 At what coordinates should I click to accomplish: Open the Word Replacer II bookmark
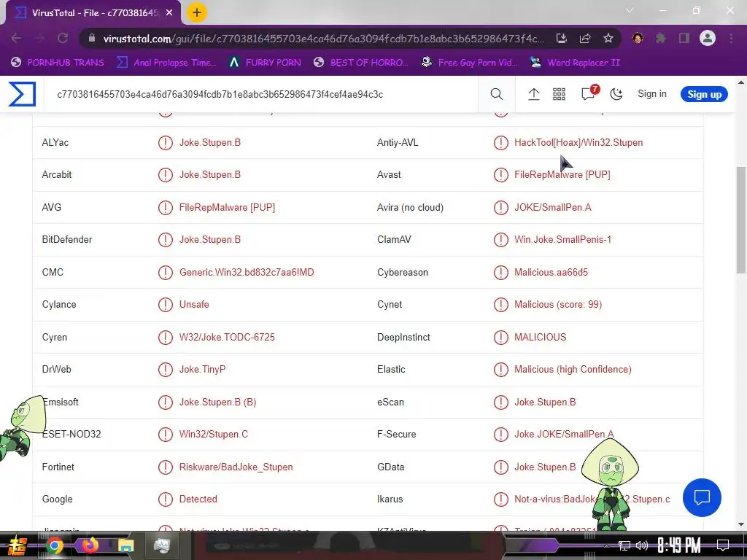(575, 63)
